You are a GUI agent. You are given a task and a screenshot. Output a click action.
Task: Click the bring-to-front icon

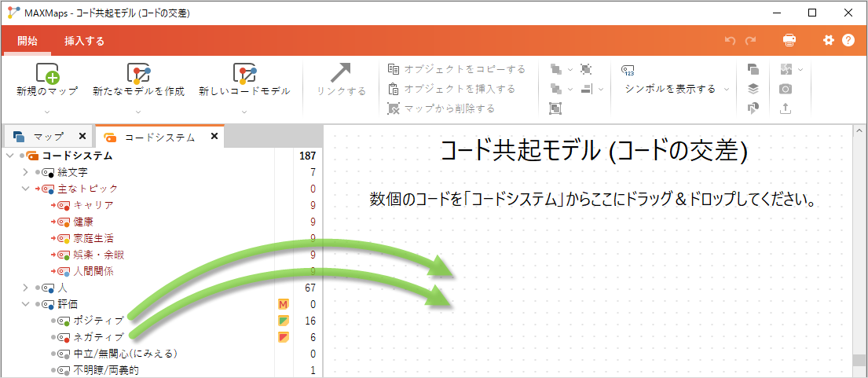click(x=555, y=69)
